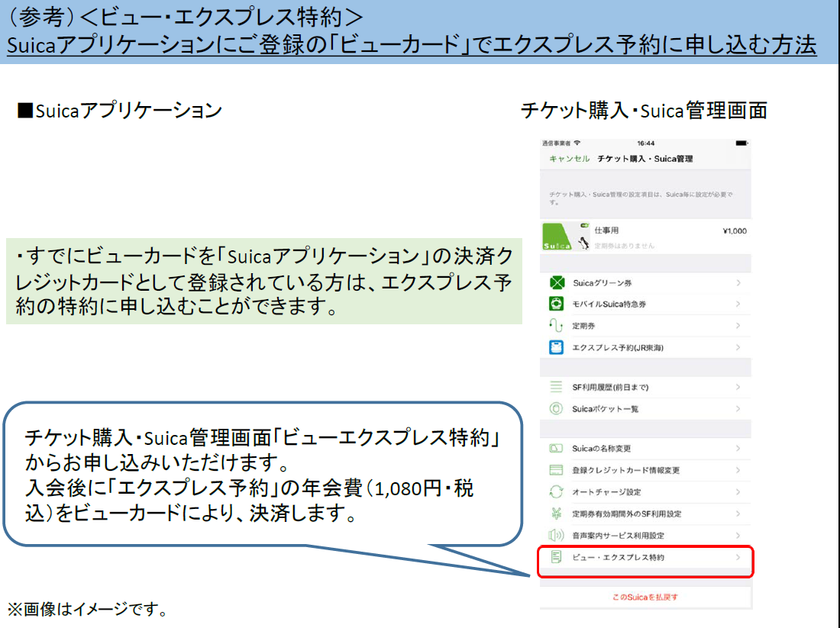Tap the green キャンセル link
Viewport: 840px width, 628px height.
(x=569, y=159)
